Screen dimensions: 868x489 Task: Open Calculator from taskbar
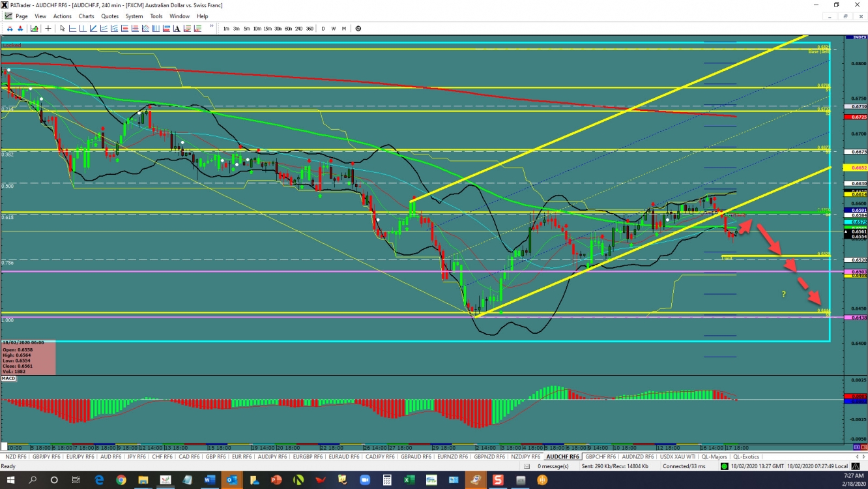coord(386,480)
